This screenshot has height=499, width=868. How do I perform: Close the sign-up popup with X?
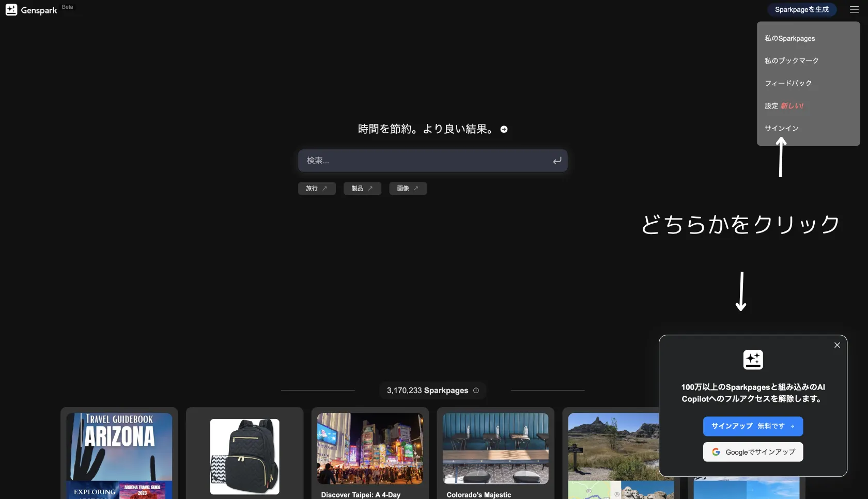point(837,345)
